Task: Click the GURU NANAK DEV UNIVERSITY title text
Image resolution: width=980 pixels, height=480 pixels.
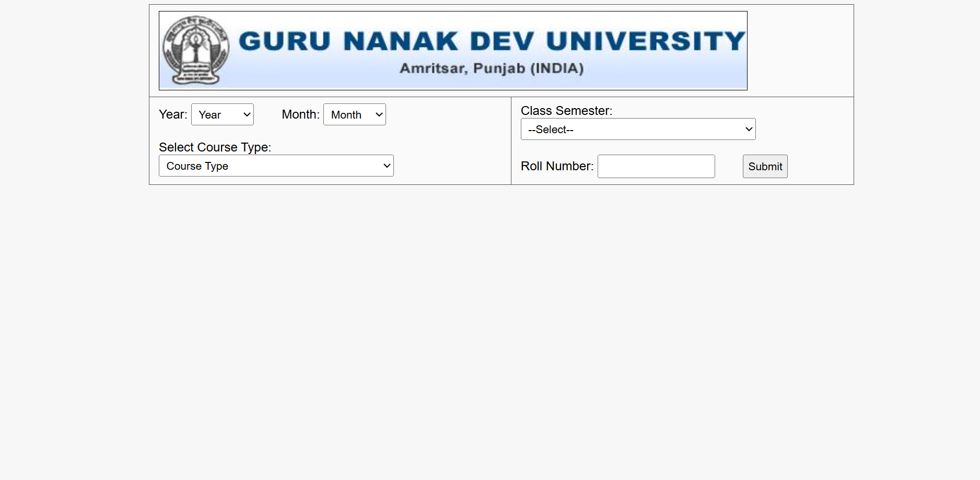Action: [x=491, y=40]
